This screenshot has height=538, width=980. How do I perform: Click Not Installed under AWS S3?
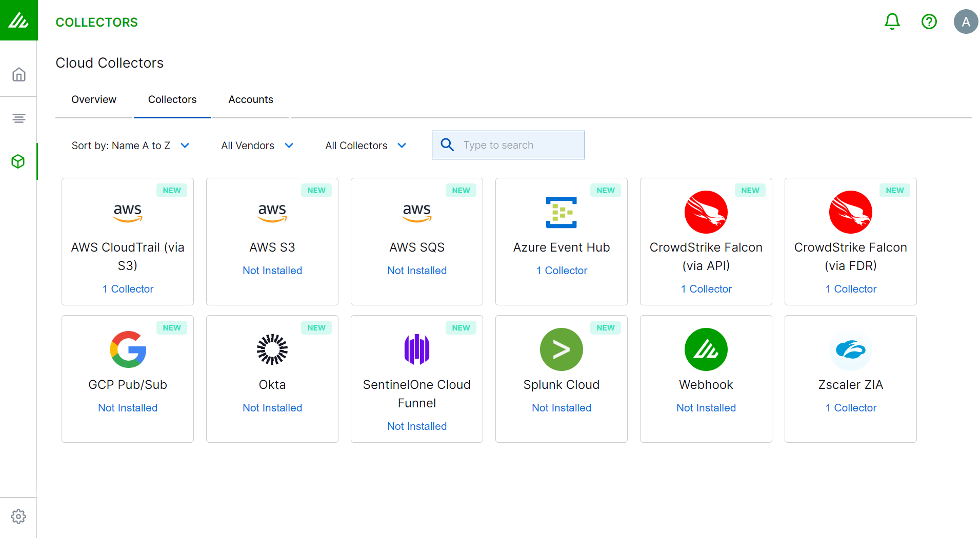click(x=272, y=271)
